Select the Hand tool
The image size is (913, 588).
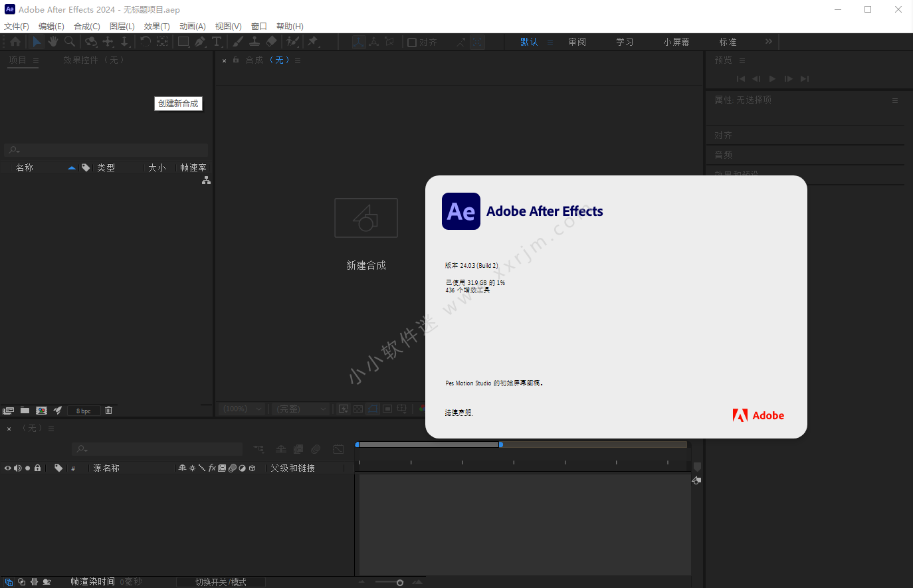[x=53, y=42]
